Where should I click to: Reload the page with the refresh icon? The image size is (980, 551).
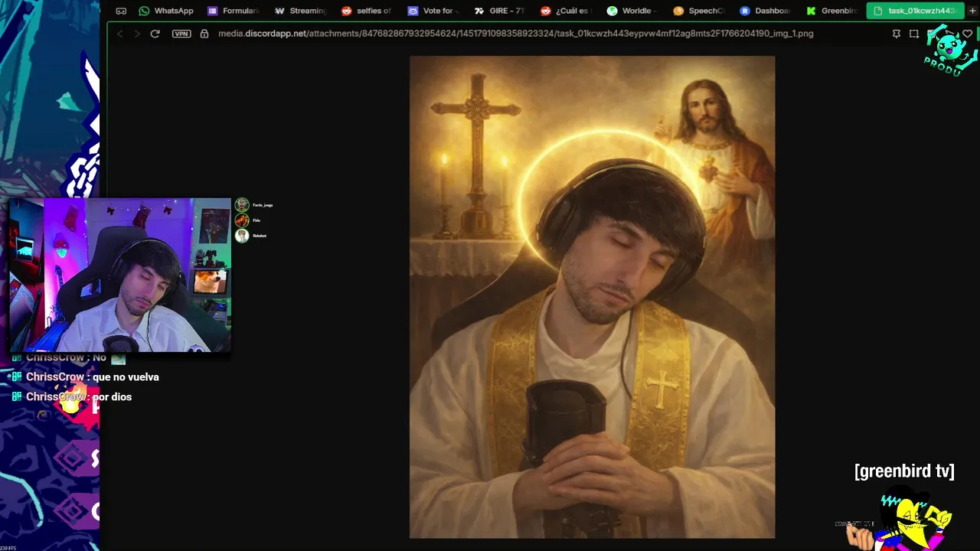tap(155, 34)
